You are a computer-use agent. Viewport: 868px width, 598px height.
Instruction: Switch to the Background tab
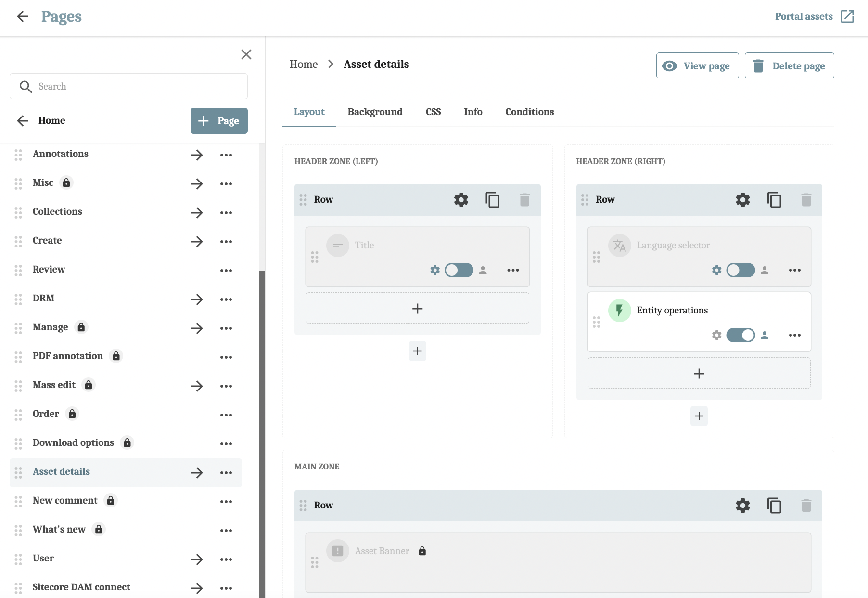pyautogui.click(x=375, y=112)
